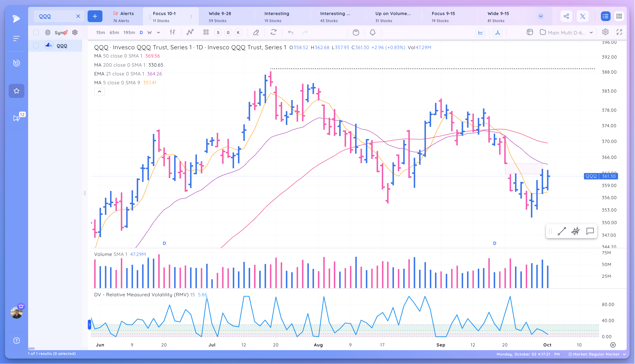The width and height of the screenshot is (635, 364).
Task: Open the chart bar style selector
Action: pos(173,32)
